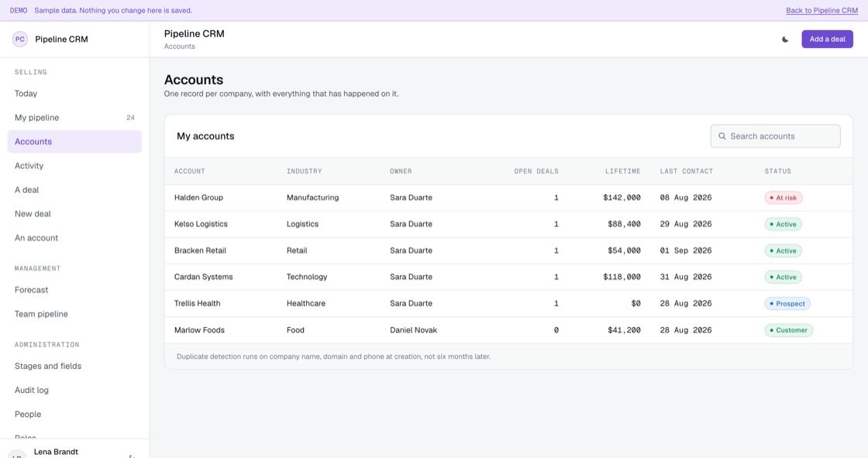
Task: Click the 31 Aug 2026 contact date
Action: (685, 277)
